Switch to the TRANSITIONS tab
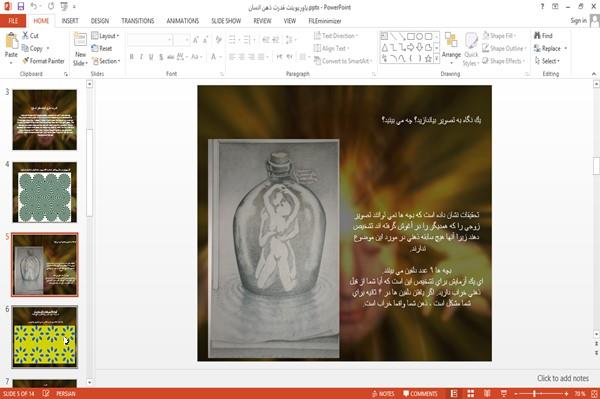600x399 pixels. [x=138, y=21]
